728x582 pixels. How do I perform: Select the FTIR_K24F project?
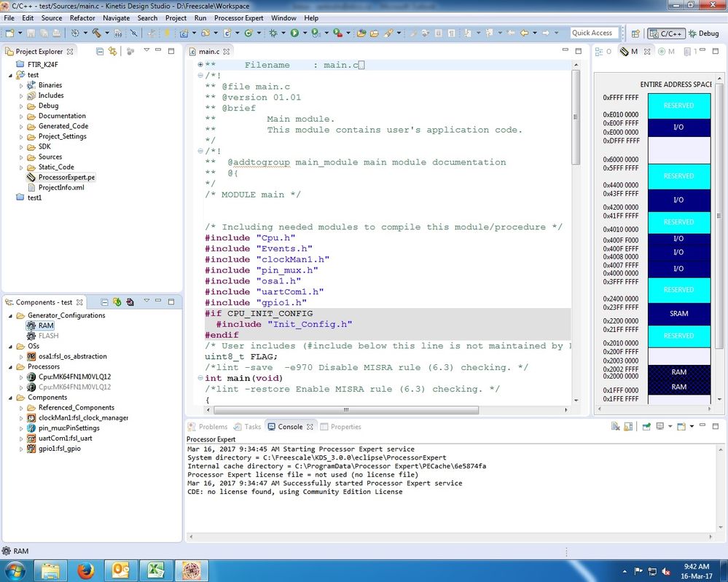37,65
